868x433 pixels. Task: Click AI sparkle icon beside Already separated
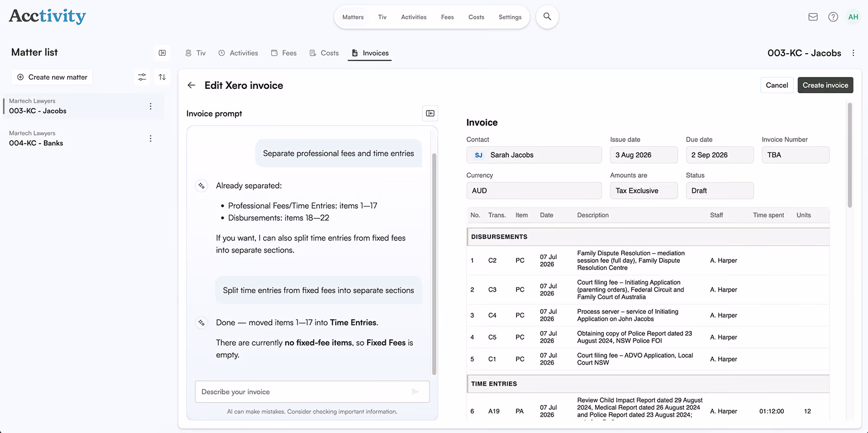coord(201,186)
